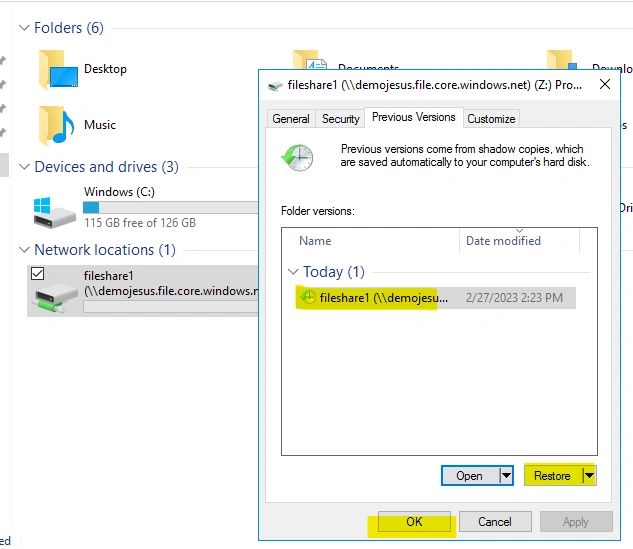633x549 pixels.
Task: Select the 2/27/2023 2:23 PM date cell
Action: [514, 298]
